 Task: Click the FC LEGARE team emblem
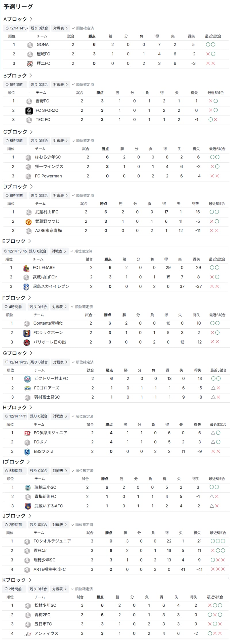tap(26, 268)
